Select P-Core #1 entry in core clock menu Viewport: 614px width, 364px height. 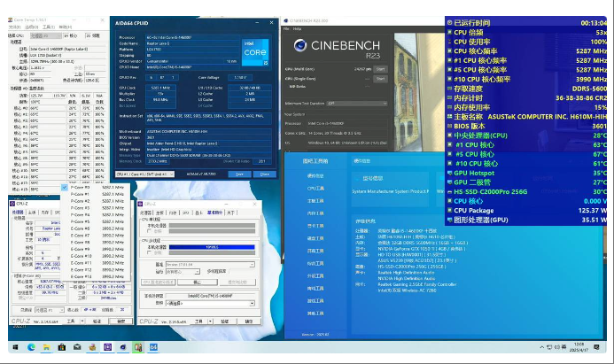[96, 194]
